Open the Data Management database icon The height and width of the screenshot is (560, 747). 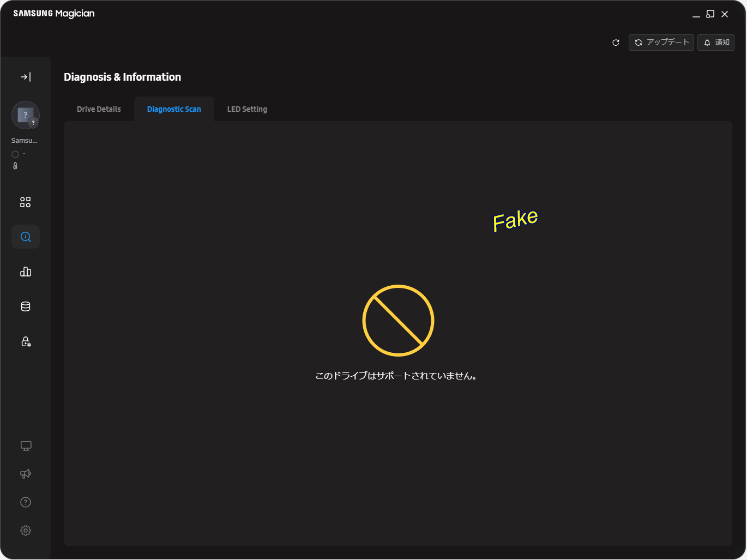point(26,306)
